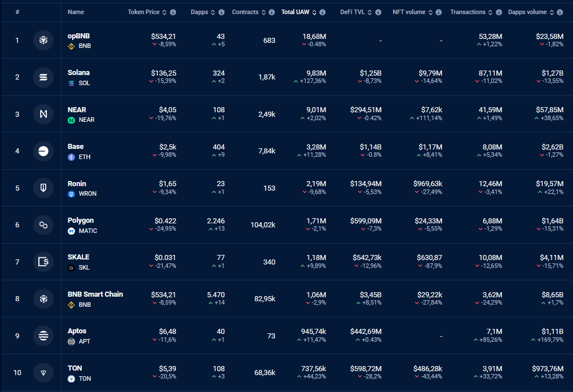Screen dimensions: 573x392
Task: Click the BNB Smart Chain logo icon
Action: [43, 299]
